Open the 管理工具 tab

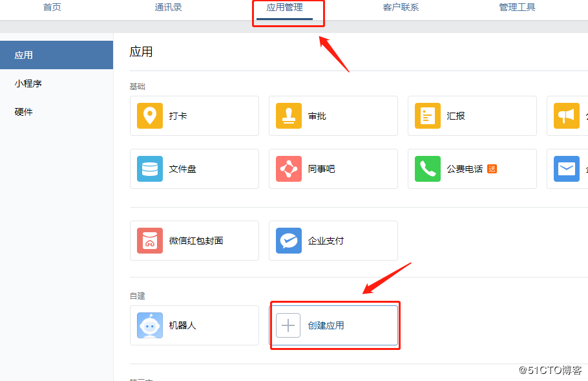tap(517, 7)
